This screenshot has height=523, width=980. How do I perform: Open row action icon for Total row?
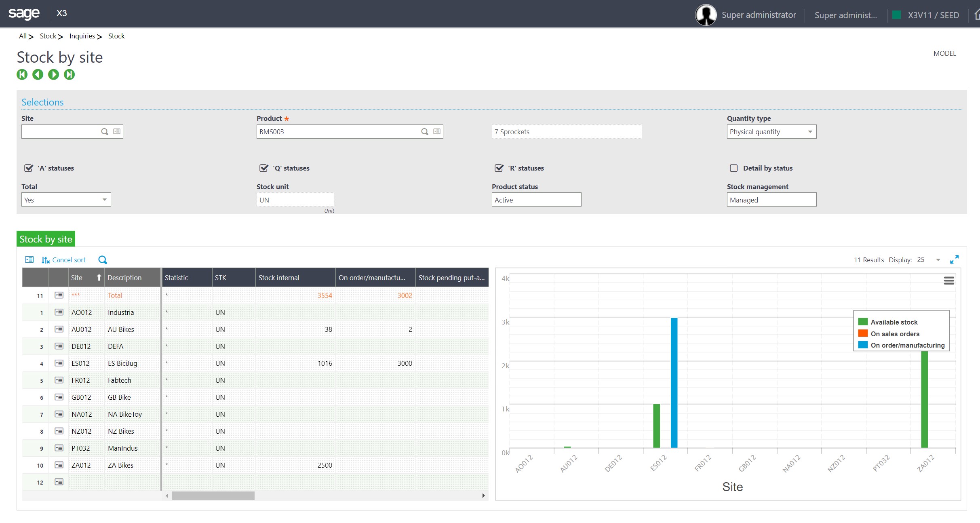click(59, 295)
